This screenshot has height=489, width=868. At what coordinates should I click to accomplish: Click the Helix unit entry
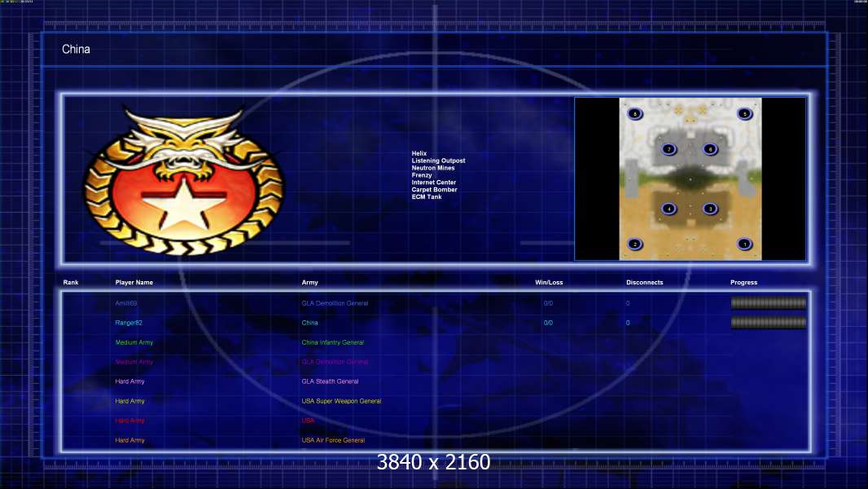tap(419, 153)
